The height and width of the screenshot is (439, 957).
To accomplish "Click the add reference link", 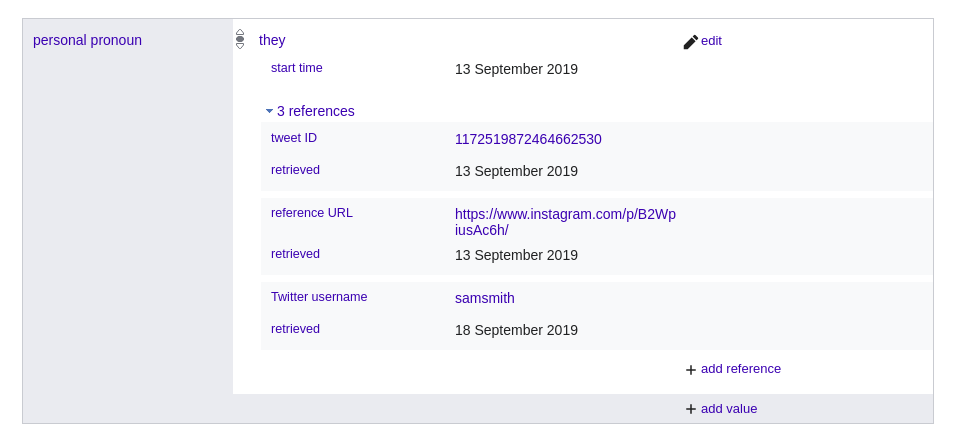I will 740,369.
